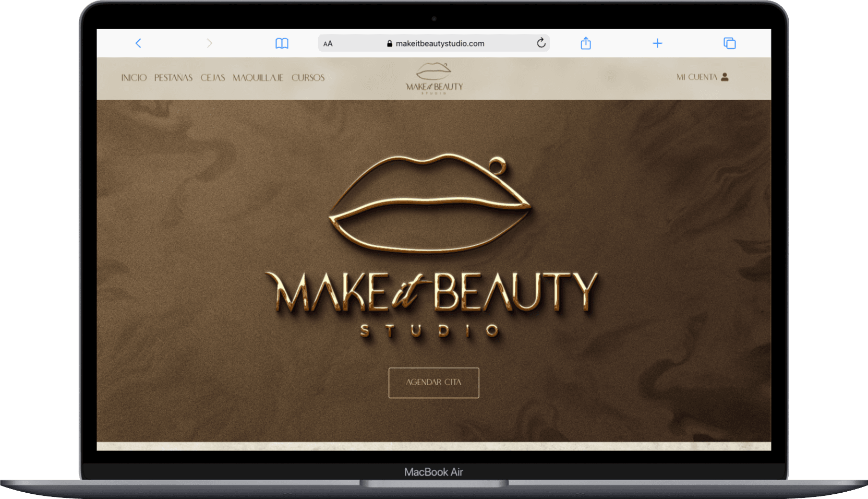868x499 pixels.
Task: Select INICIO in the navigation menu
Action: point(134,77)
